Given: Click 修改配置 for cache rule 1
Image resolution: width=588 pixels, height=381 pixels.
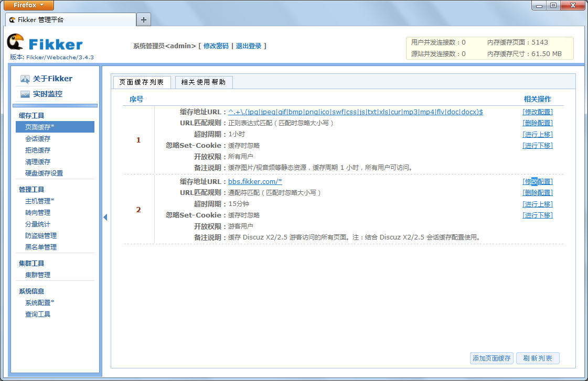Looking at the screenshot, I should pyautogui.click(x=538, y=112).
